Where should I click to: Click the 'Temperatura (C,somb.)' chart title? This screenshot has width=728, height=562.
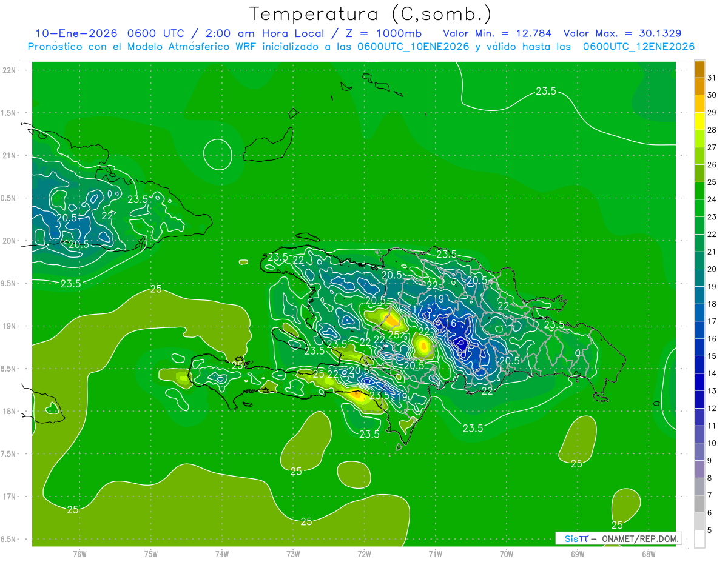click(370, 14)
